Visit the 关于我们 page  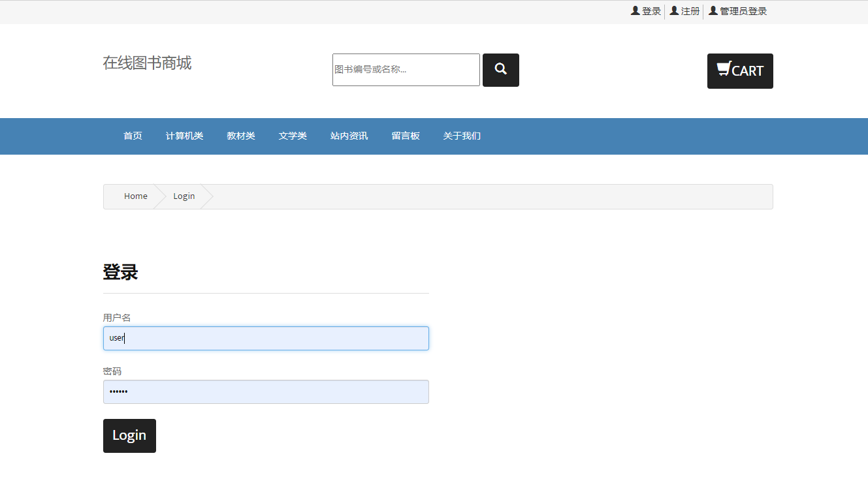[x=461, y=136]
